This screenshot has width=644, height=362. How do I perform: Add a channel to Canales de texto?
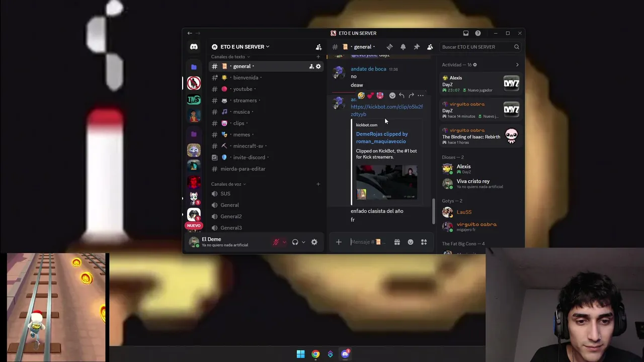coord(318,57)
